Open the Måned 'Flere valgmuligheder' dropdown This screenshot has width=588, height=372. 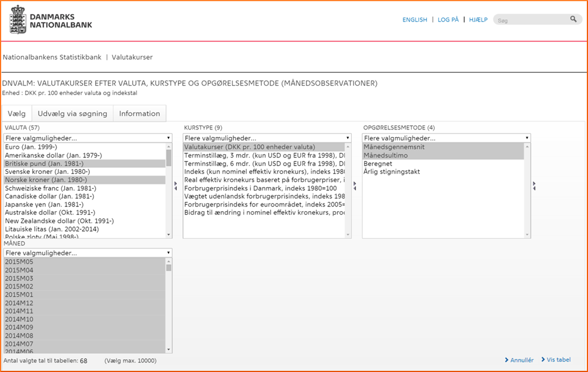pyautogui.click(x=87, y=253)
